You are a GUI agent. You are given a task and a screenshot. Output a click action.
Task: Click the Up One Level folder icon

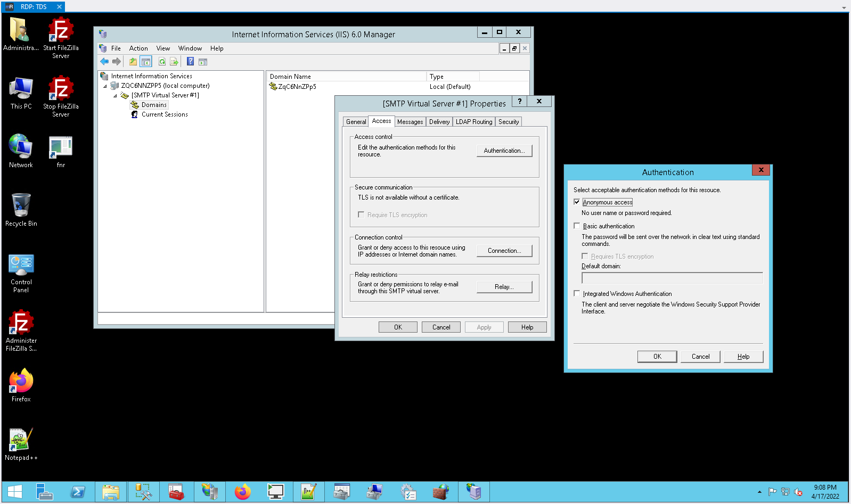tap(133, 62)
